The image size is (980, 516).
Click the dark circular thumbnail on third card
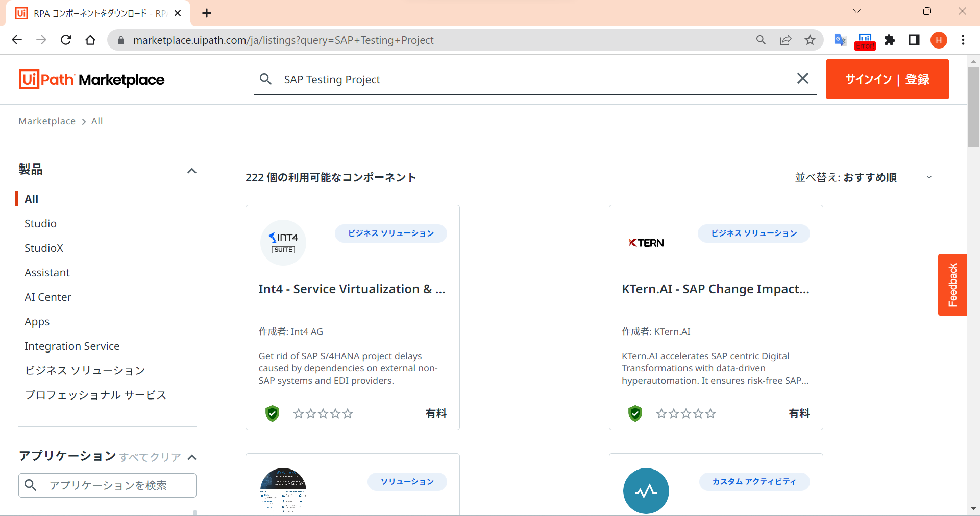pyautogui.click(x=283, y=490)
